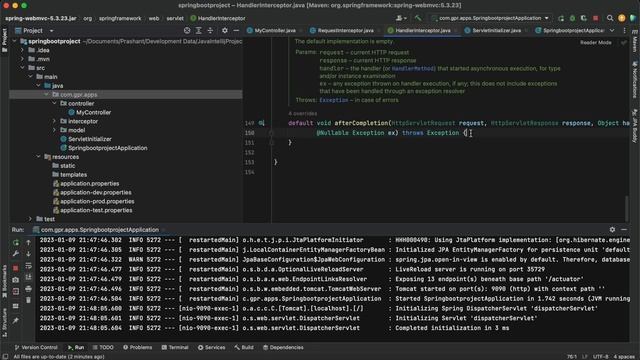
Task: Expand the .idea folder
Action: point(22,50)
